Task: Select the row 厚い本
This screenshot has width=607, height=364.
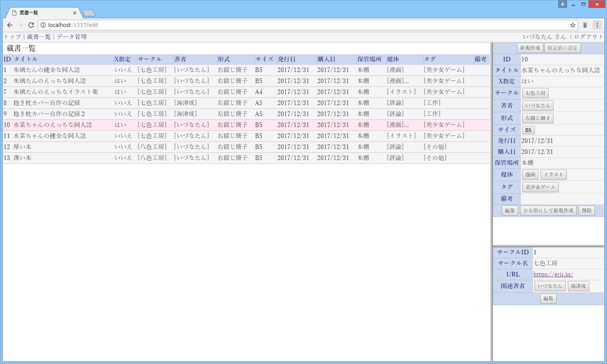Action: point(246,147)
